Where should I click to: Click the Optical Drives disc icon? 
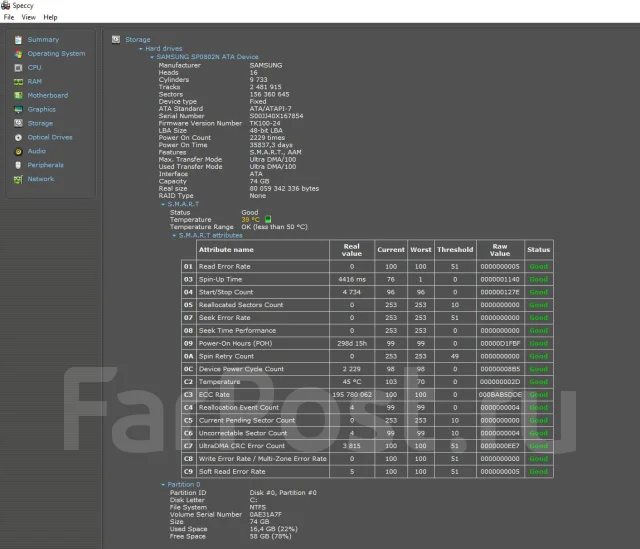(x=18, y=138)
